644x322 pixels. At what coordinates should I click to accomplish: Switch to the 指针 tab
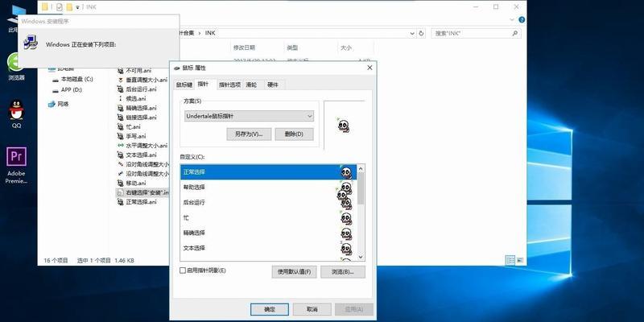click(x=204, y=84)
